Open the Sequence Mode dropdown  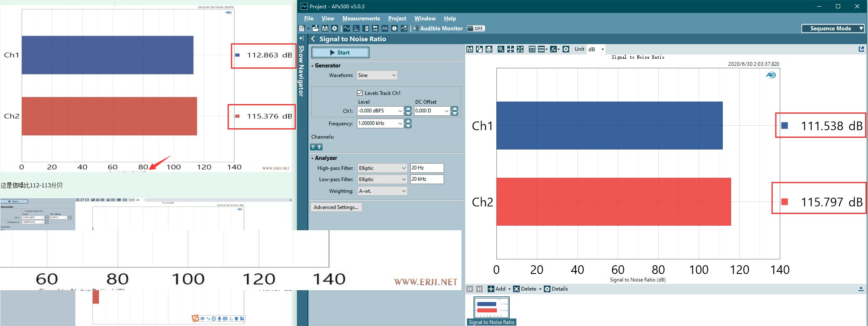tap(833, 28)
